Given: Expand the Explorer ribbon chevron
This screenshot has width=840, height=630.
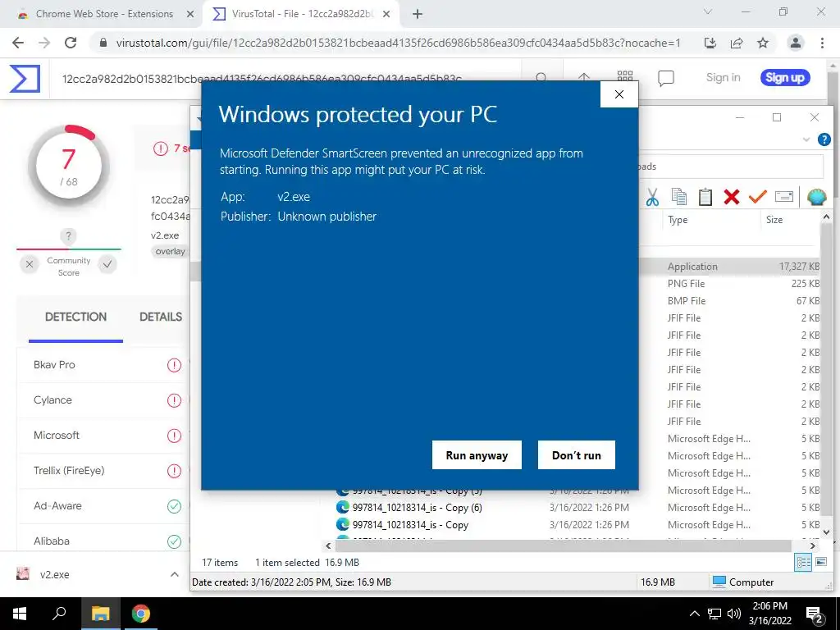Looking at the screenshot, I should [x=806, y=139].
